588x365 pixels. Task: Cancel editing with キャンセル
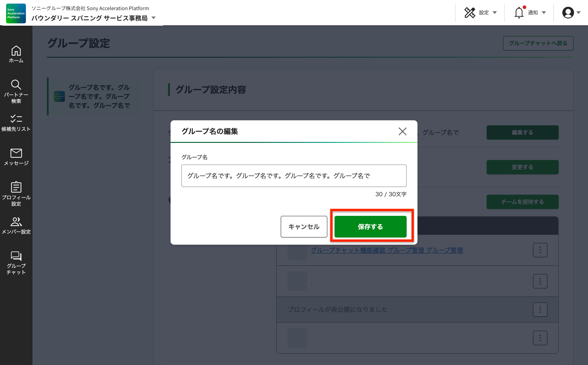304,227
